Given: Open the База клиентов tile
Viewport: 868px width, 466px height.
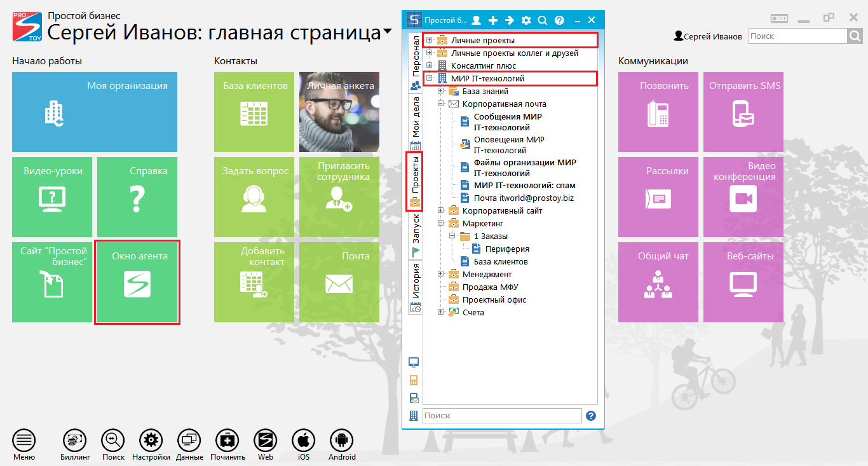Looking at the screenshot, I should coord(254,112).
